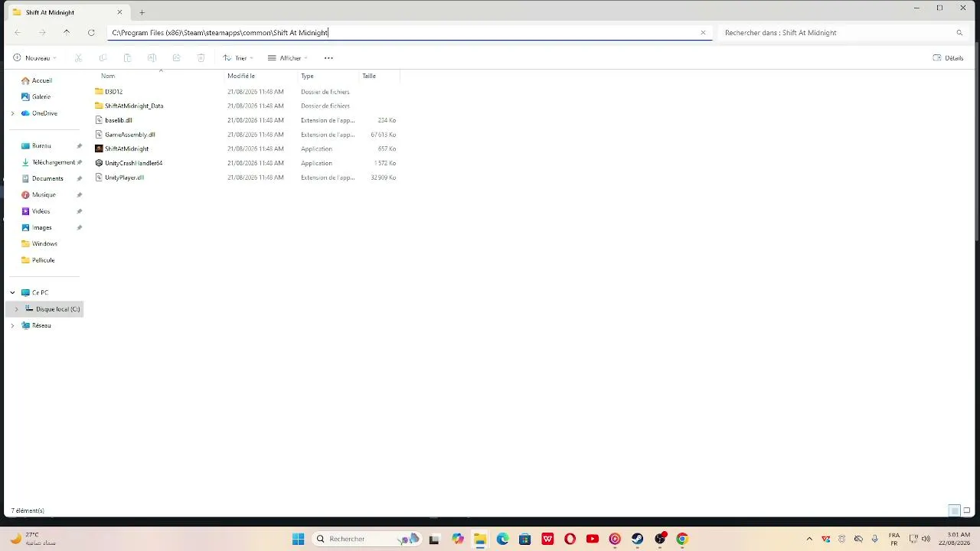Select the baselib.dll file
This screenshot has height=551, width=980.
[118, 120]
